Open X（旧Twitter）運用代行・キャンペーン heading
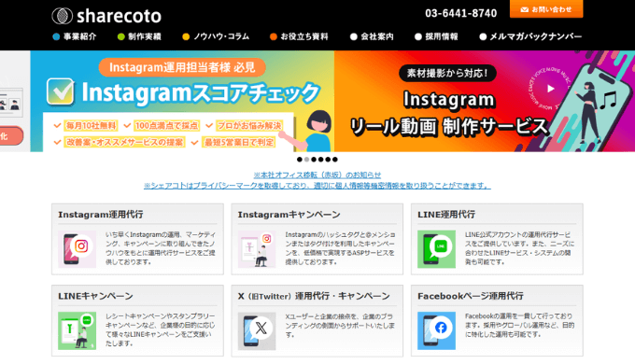Viewport: 635px width, 364px height. (314, 296)
